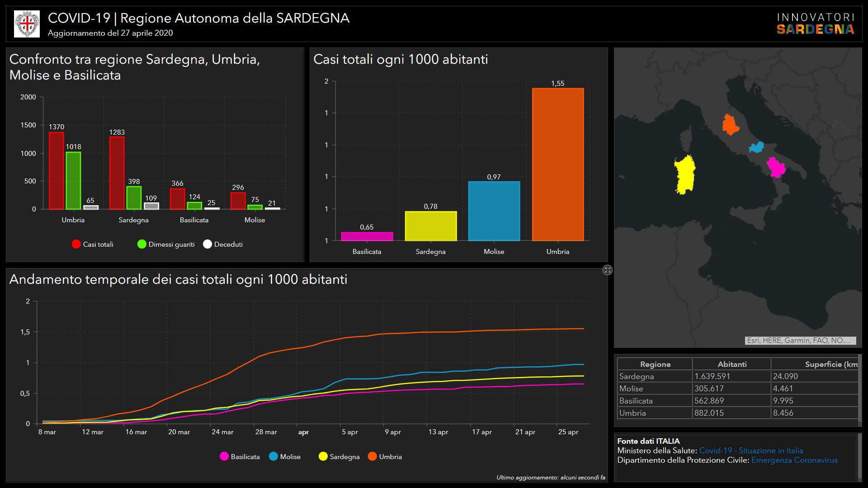
Task: Hide Basilicata line in time chart legend
Action: click(x=240, y=457)
